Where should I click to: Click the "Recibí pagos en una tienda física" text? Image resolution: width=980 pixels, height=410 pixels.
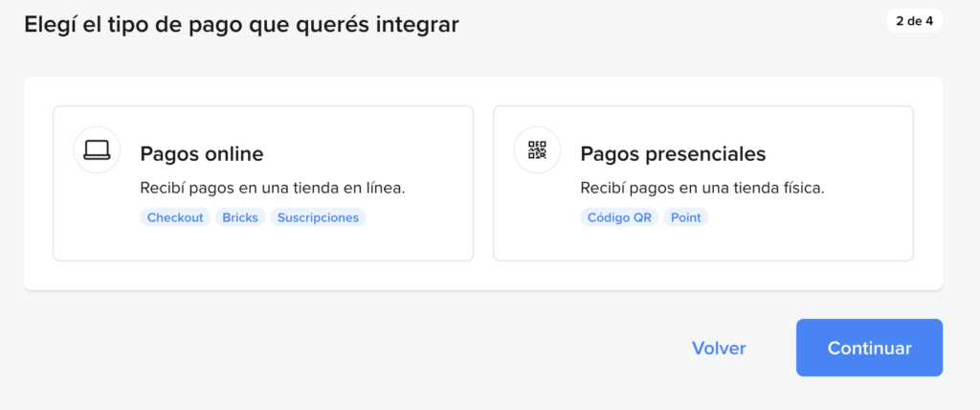pyautogui.click(x=702, y=188)
